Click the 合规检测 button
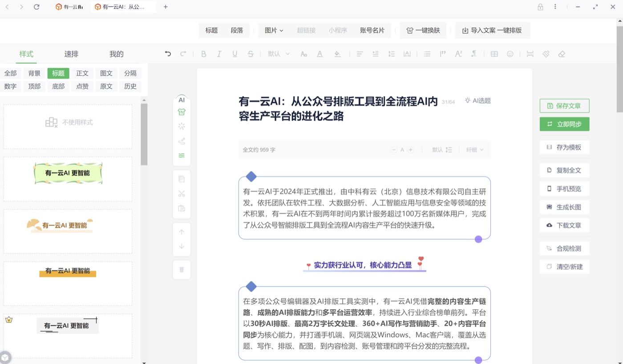Screen dimensions: 623x364 click(x=564, y=248)
